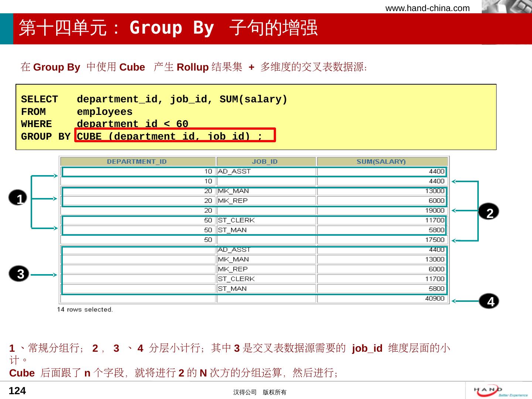Click the numbered circle badge 4
The image size is (532, 399).
[x=489, y=301]
